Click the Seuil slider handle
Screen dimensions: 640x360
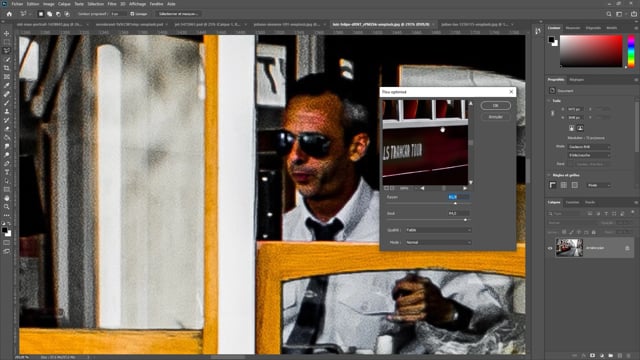465,220
